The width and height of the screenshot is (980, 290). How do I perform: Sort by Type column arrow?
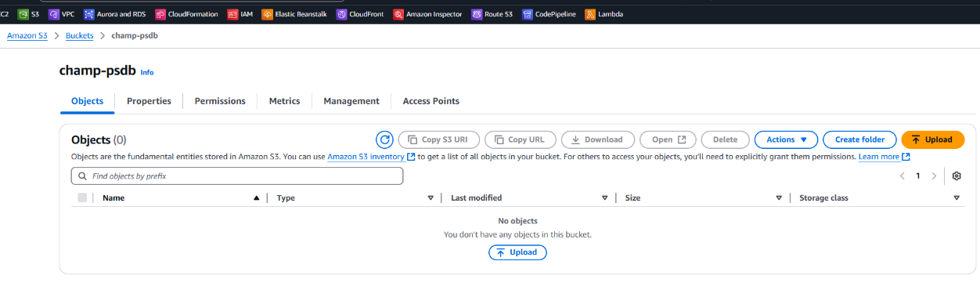(x=431, y=198)
